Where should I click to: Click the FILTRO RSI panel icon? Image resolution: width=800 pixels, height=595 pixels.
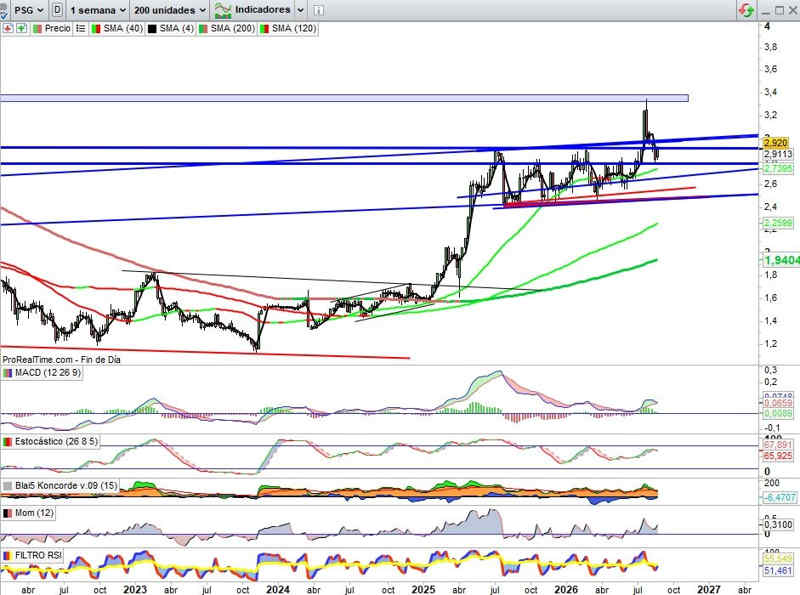click(x=8, y=555)
